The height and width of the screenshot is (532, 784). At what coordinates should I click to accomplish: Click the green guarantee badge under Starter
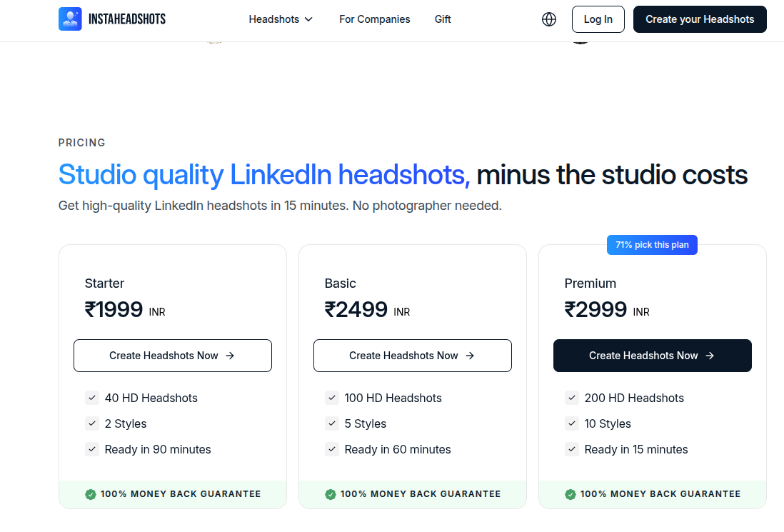[x=91, y=494]
